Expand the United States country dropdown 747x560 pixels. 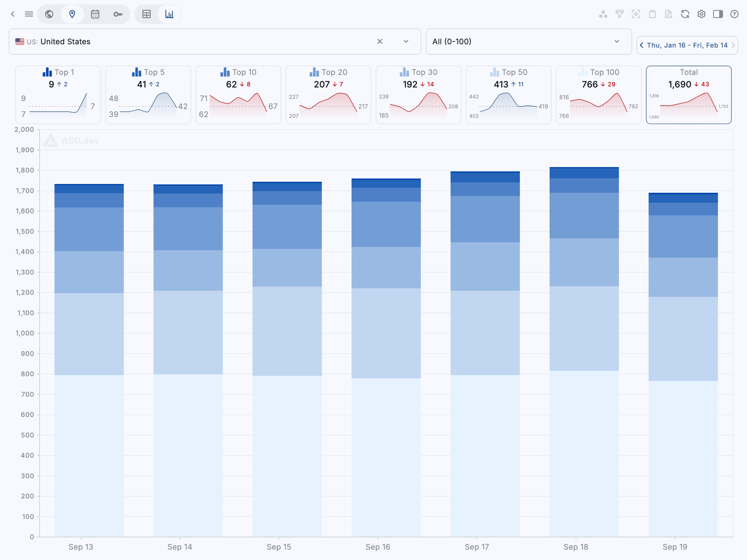[x=406, y=42]
